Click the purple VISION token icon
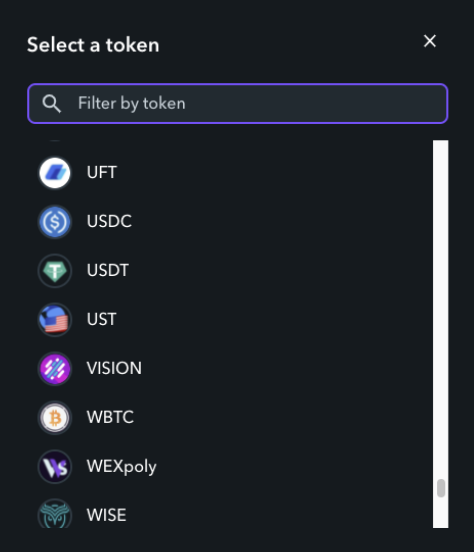 (x=55, y=369)
